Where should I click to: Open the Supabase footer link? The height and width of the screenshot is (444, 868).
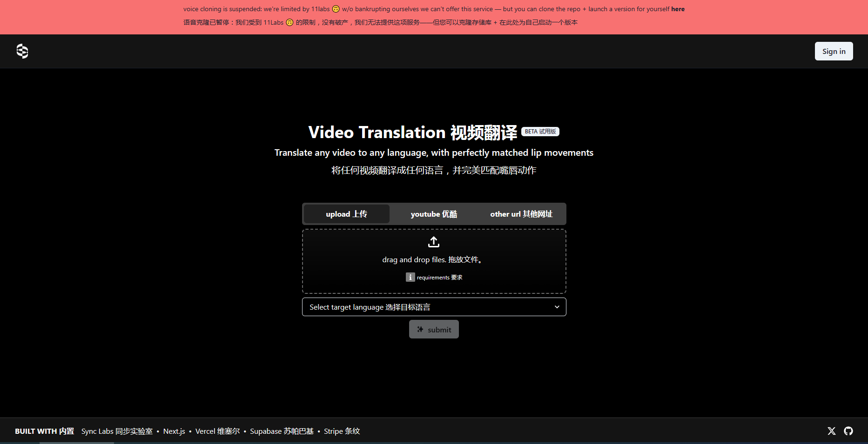tap(282, 431)
